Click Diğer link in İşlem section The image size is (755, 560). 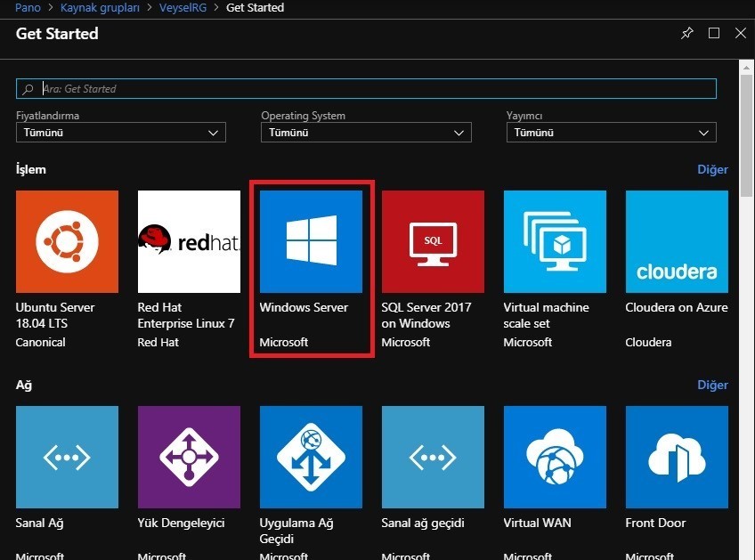712,169
